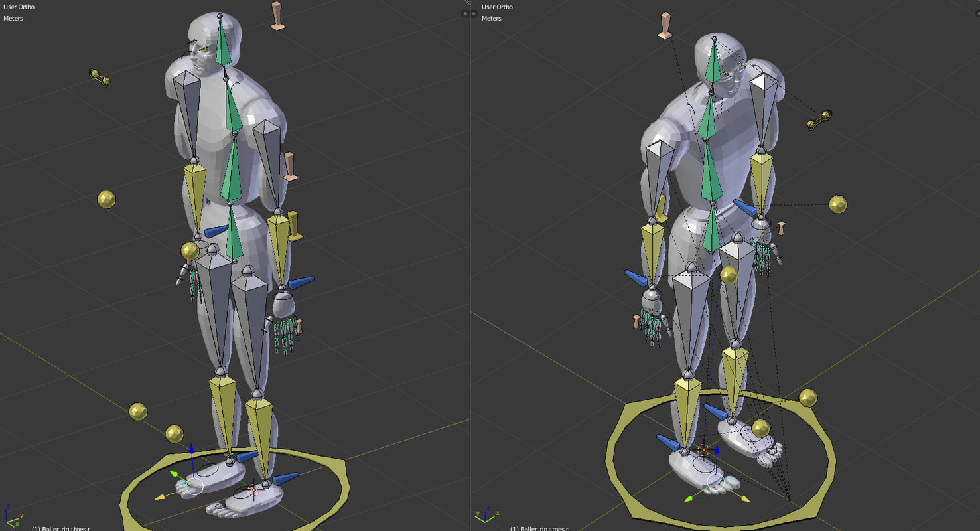The width and height of the screenshot is (980, 531).
Task: Select yellow dumbbell eye-target control, right viewport
Action: click(820, 120)
